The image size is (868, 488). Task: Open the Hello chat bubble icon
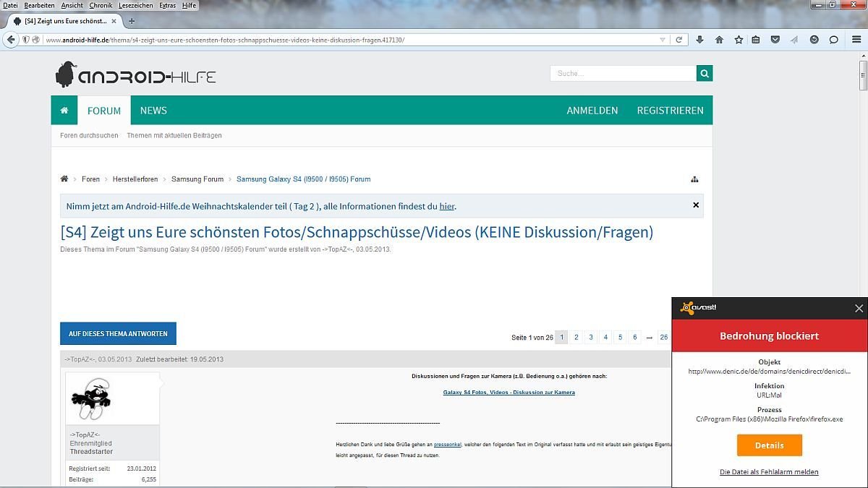click(x=833, y=40)
